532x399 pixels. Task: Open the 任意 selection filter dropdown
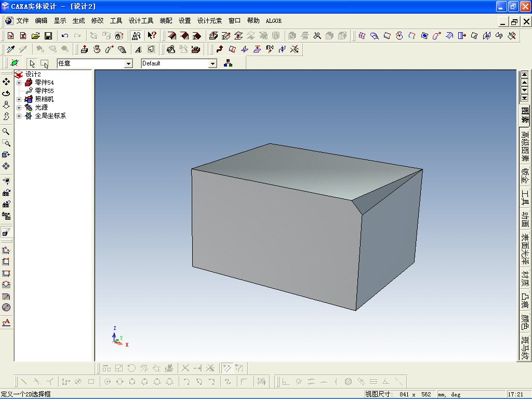point(128,63)
